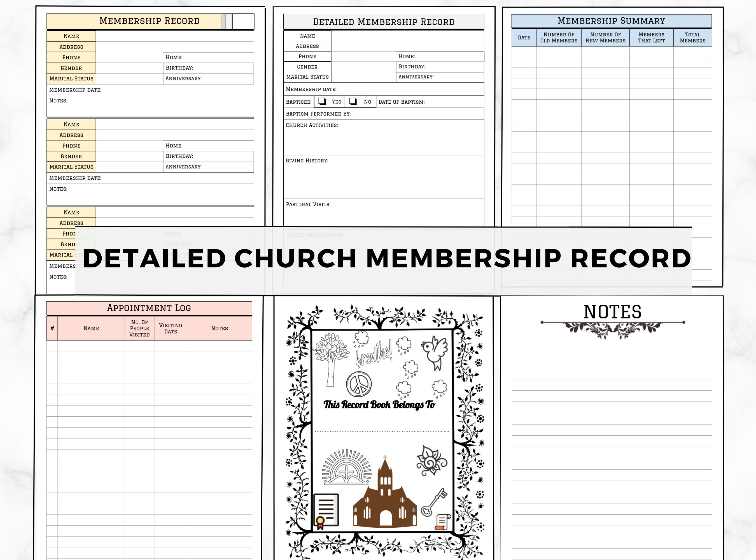Click the 'NOTES' page heading

[x=612, y=312]
